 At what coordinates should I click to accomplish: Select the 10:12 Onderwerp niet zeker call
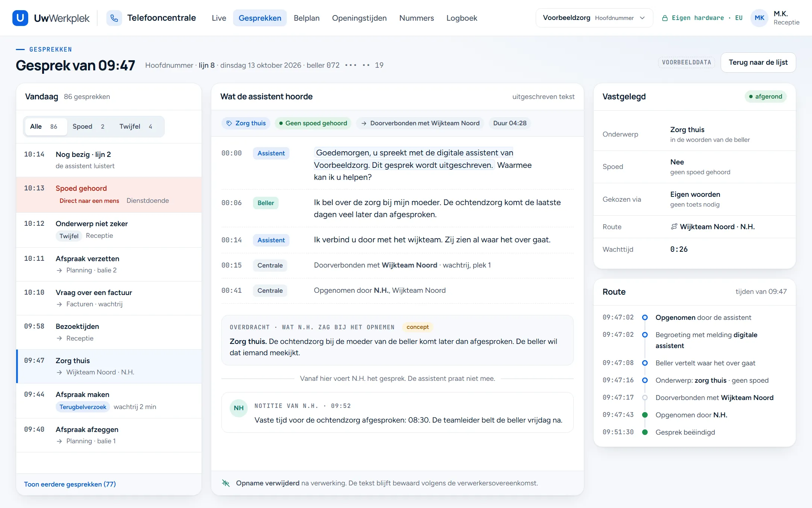(x=109, y=230)
